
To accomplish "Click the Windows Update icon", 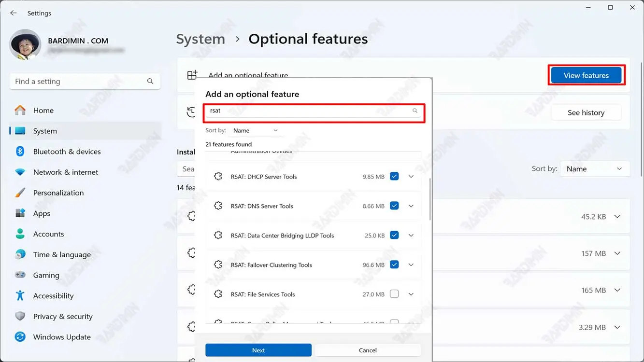I will pyautogui.click(x=20, y=337).
